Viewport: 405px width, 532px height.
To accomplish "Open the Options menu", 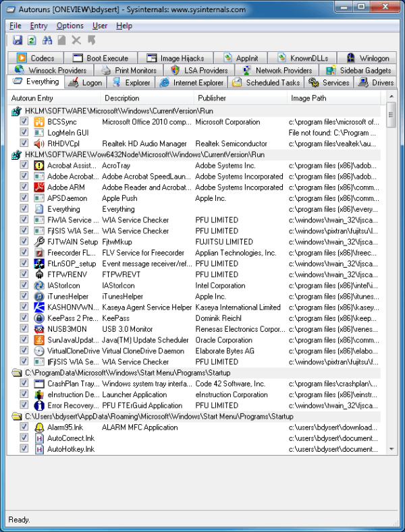I will point(70,26).
